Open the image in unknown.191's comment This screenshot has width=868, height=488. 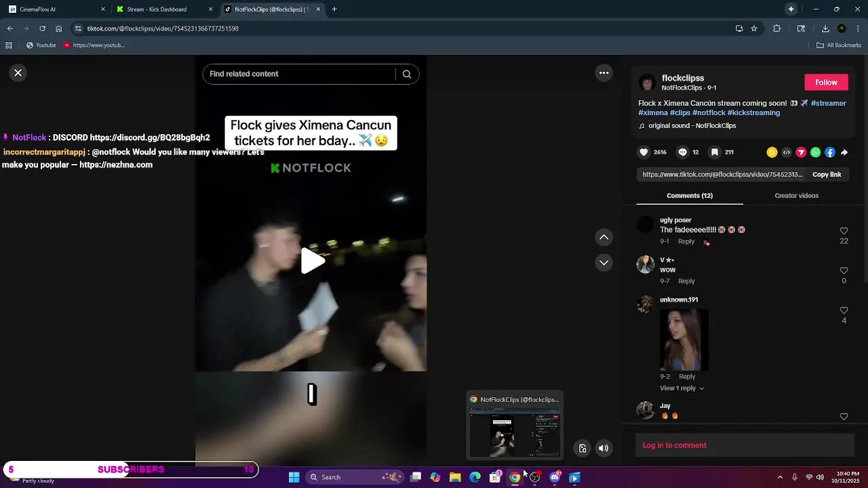point(684,340)
